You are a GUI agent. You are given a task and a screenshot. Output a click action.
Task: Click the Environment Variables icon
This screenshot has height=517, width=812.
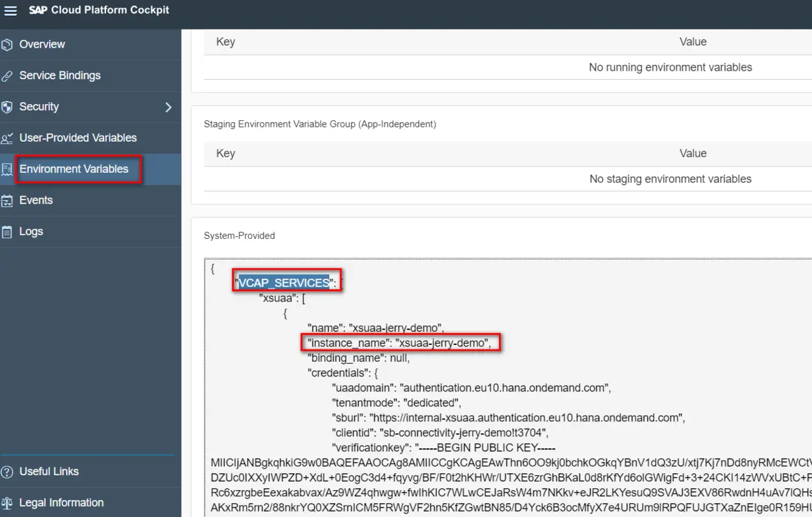tap(7, 169)
